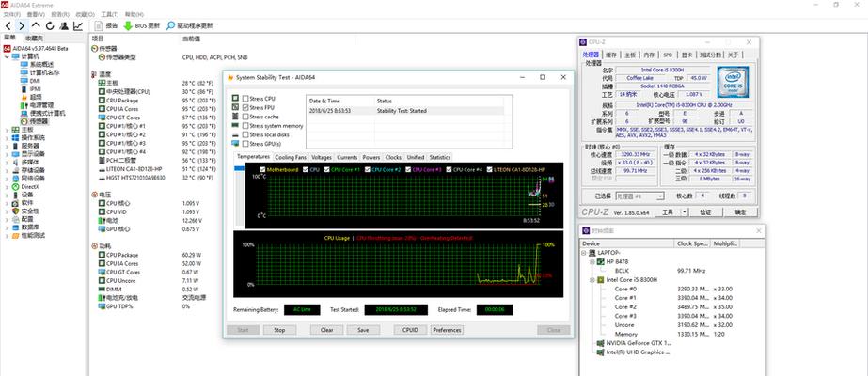
Task: Click BIOS 更新 green arrow button
Action: click(141, 25)
